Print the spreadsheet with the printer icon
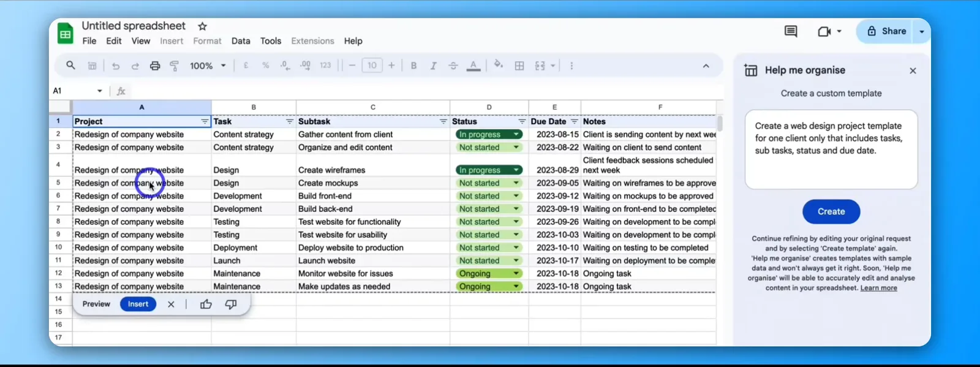 [155, 66]
